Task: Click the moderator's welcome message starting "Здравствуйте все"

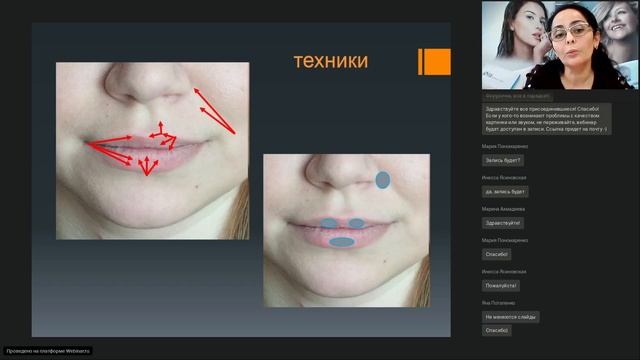Action: [547, 119]
